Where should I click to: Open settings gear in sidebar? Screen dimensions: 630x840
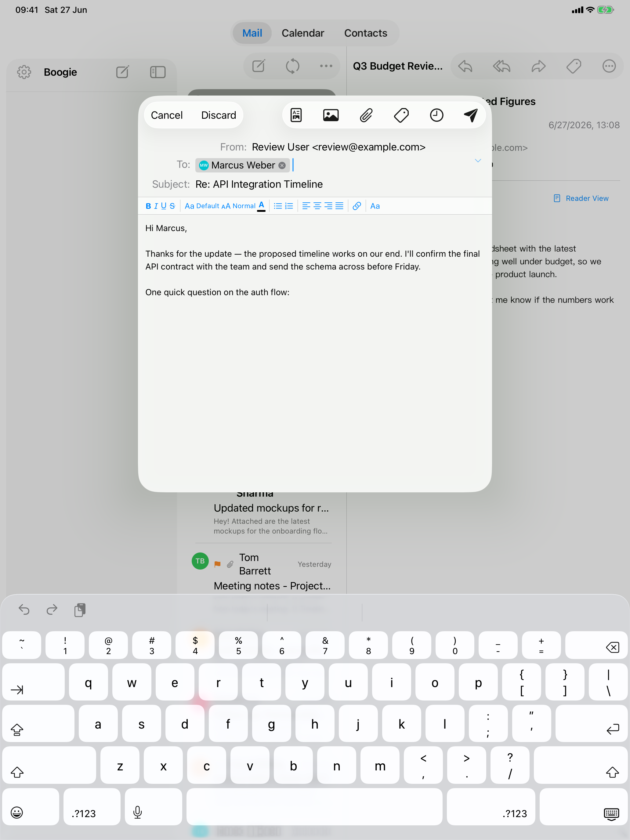[24, 72]
